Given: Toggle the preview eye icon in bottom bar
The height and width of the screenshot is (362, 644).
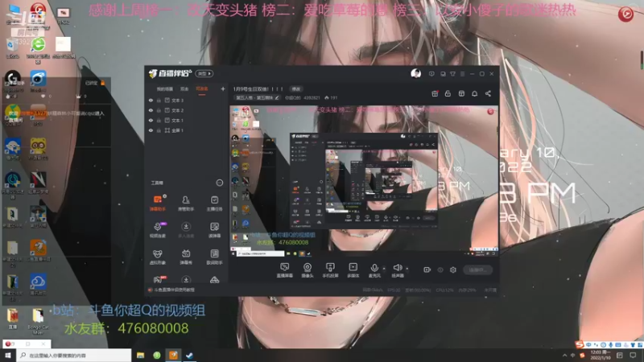Looking at the screenshot, I should (440, 269).
